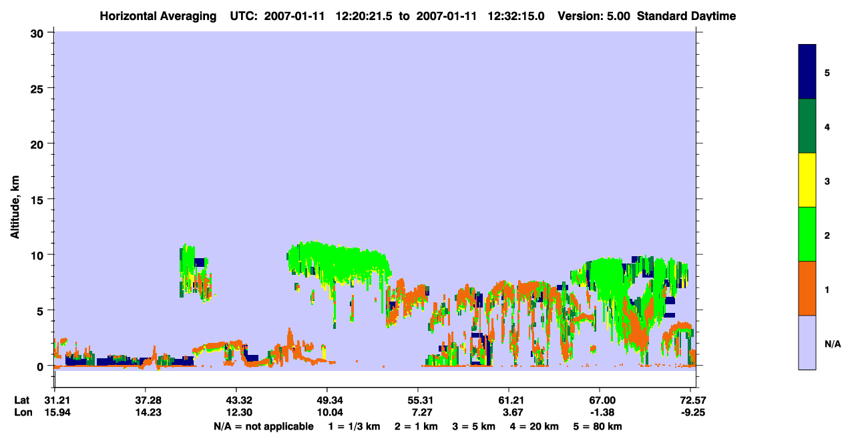Click the 'Horizontal Averaging' title text
Image resolution: width=868 pixels, height=445 pixels.
(157, 16)
